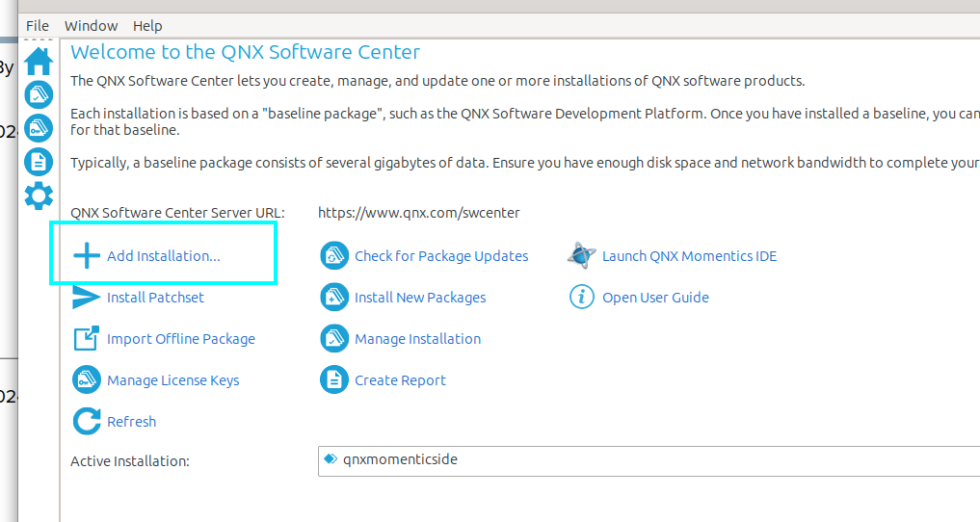Click the Manage License Keys round icon

(87, 379)
